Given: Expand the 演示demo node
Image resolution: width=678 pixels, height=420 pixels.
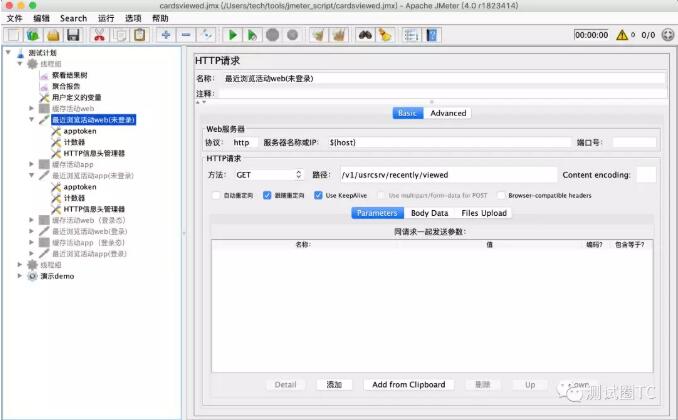Looking at the screenshot, I should (19, 276).
